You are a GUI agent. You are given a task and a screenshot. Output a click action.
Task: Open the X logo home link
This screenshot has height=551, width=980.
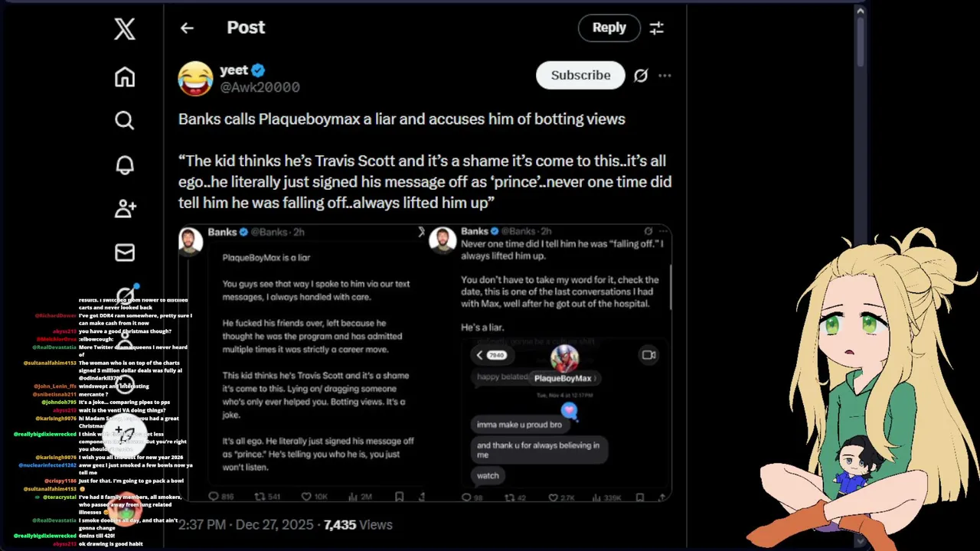[125, 29]
